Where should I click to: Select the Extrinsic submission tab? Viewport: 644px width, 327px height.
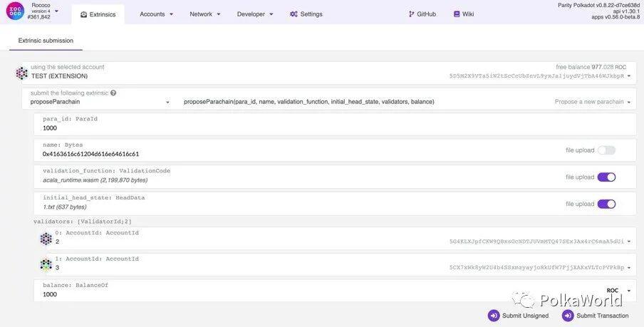pos(46,41)
